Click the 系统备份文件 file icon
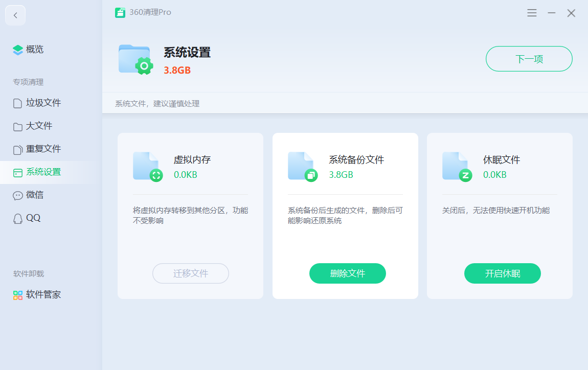588x370 pixels. point(302,167)
